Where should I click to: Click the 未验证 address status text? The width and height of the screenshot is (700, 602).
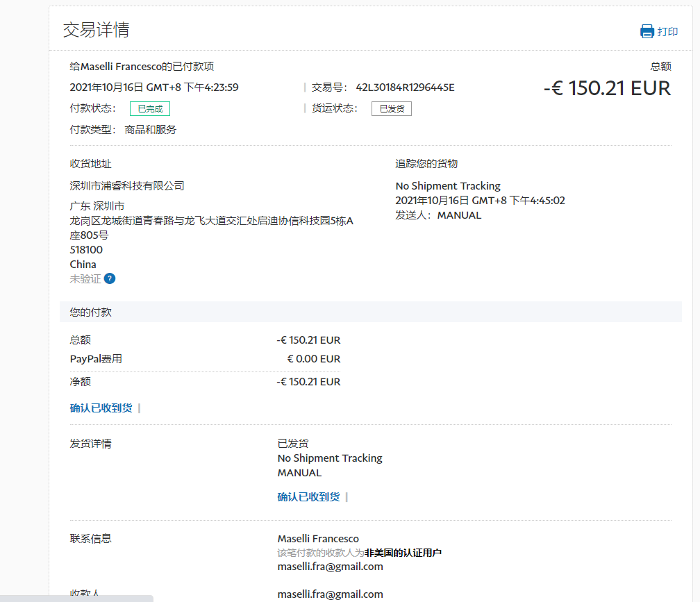tap(85, 278)
